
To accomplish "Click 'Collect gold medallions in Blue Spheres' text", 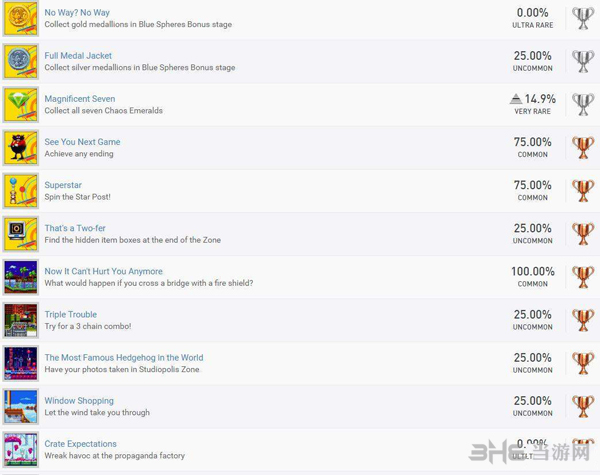I will pos(138,24).
